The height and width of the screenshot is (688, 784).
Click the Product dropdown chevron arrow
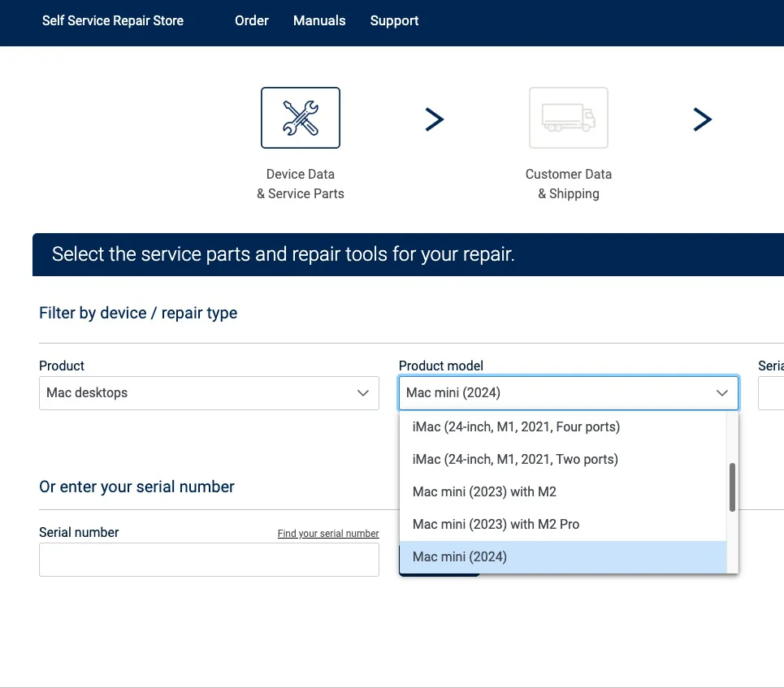pyautogui.click(x=363, y=393)
